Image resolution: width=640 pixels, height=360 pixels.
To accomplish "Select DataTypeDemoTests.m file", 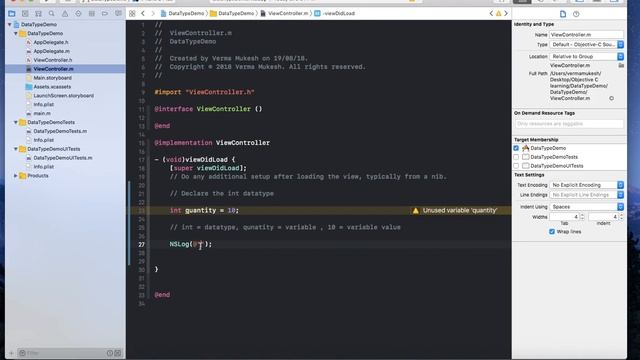I will click(x=60, y=131).
